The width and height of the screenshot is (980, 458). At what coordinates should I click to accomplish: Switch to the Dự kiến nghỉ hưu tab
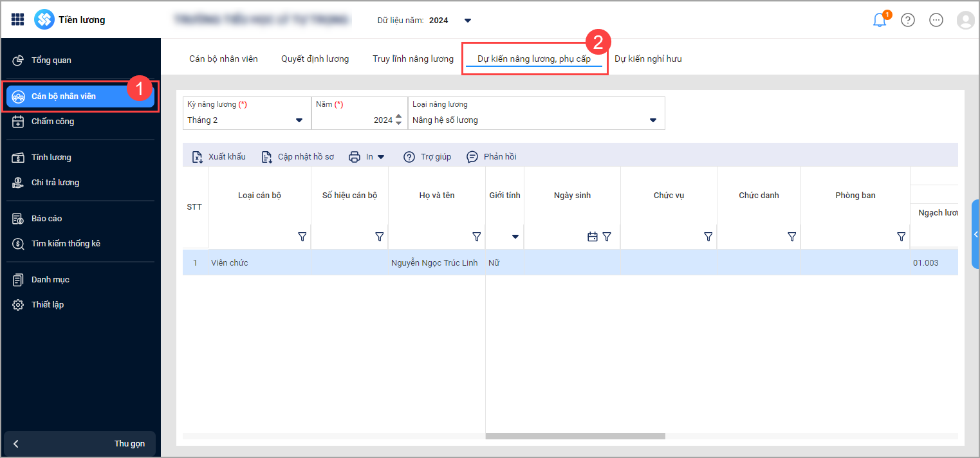pyautogui.click(x=648, y=59)
